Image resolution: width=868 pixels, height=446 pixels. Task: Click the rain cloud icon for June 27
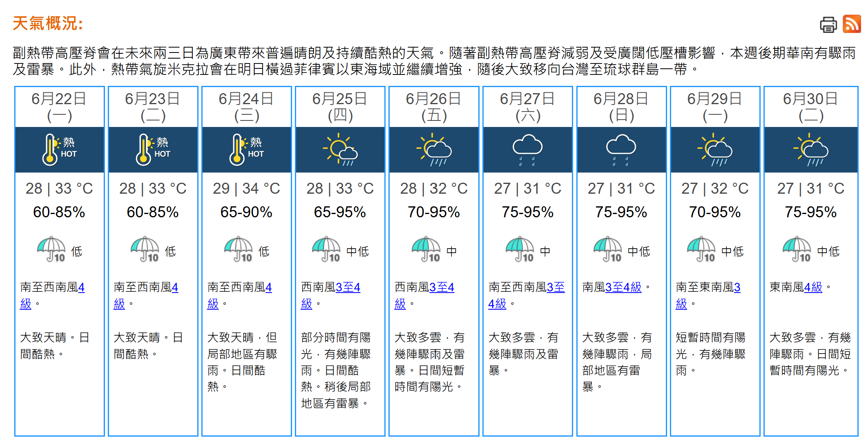coord(528,149)
